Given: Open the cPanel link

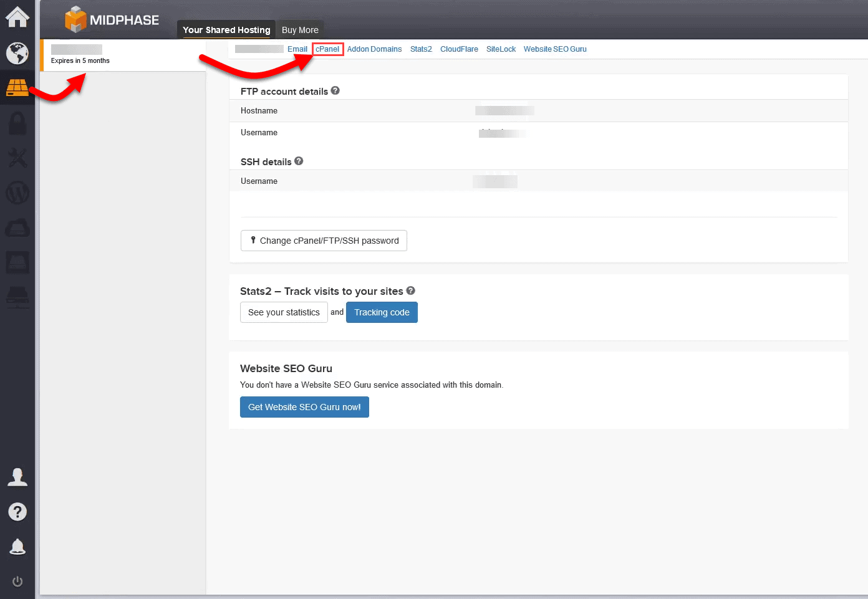Looking at the screenshot, I should click(327, 49).
